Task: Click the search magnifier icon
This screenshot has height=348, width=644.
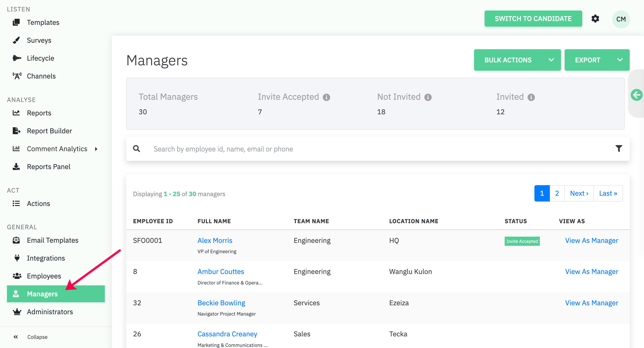Action: pyautogui.click(x=136, y=149)
